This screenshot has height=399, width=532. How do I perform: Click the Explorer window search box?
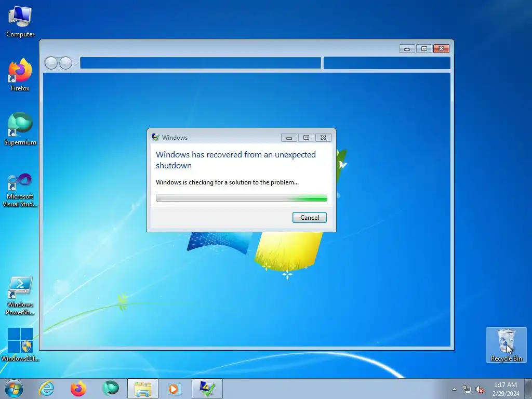pos(387,63)
